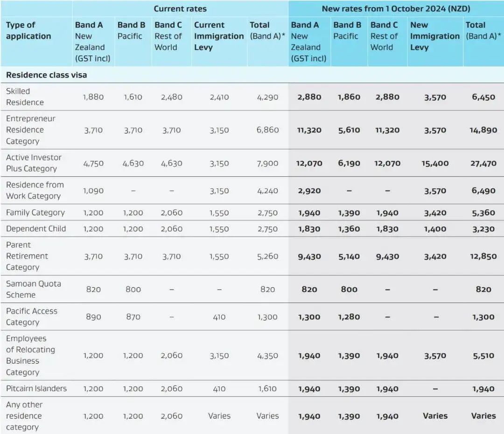Click the "New Immigration Levy" column header
Image resolution: width=504 pixels, height=434 pixels.
(x=434, y=36)
